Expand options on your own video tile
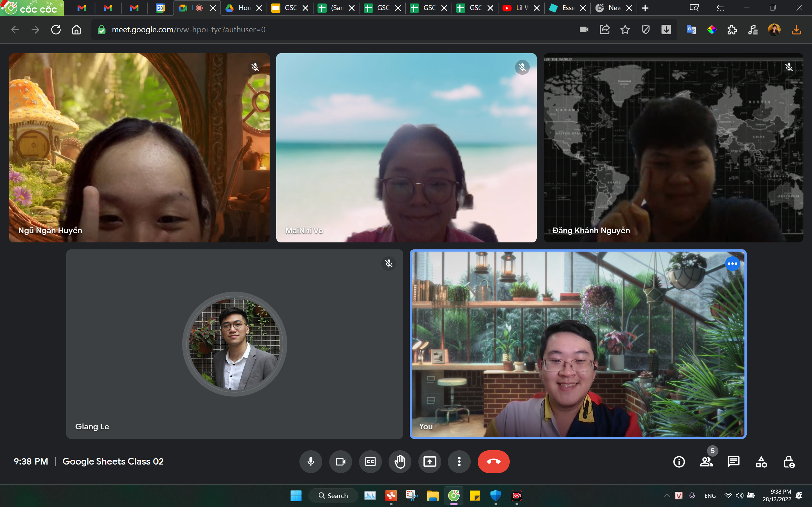812x507 pixels. 732,264
